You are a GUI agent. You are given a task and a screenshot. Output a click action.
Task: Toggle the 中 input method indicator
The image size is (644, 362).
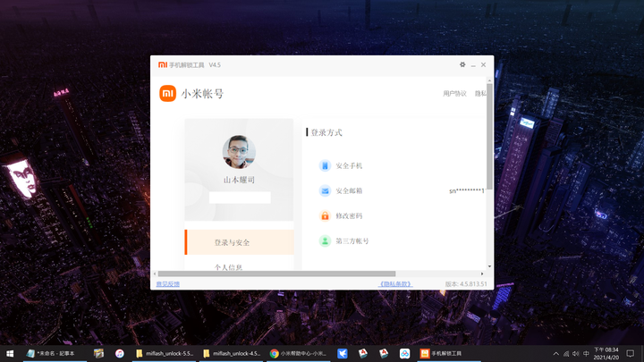point(586,353)
